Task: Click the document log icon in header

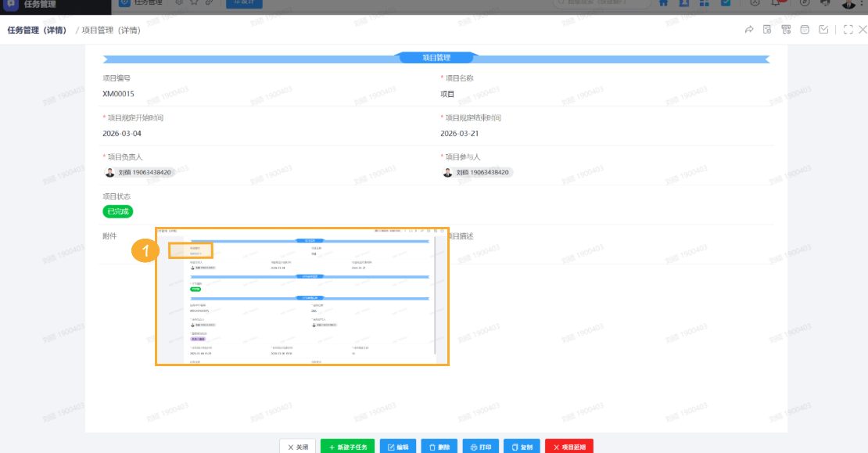Action: [x=767, y=30]
